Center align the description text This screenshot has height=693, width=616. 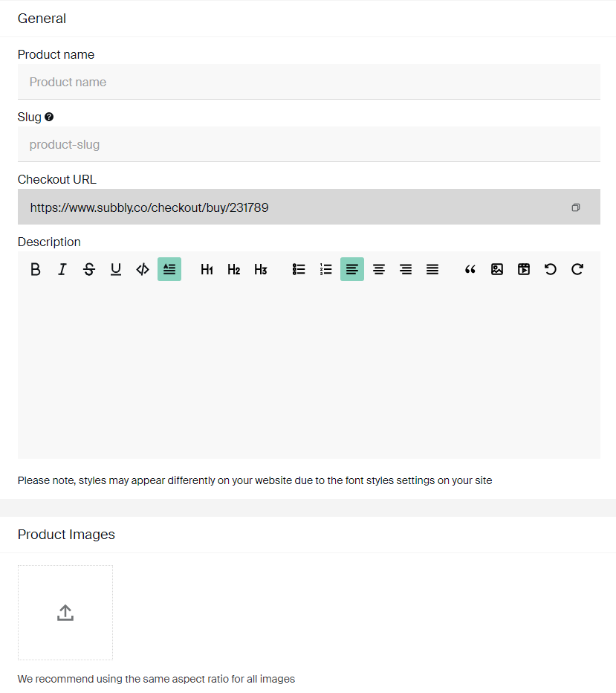pyautogui.click(x=379, y=269)
